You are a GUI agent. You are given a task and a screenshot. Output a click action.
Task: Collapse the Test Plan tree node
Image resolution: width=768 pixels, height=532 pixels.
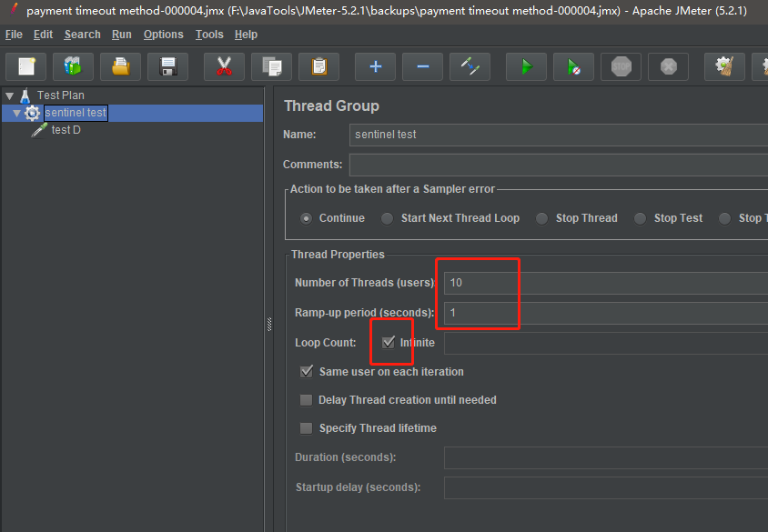(x=10, y=95)
